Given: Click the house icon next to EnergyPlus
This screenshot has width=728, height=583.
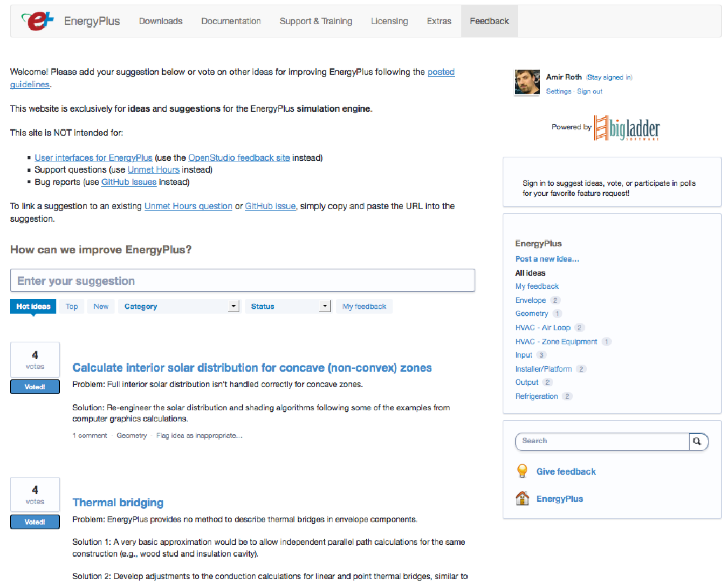Looking at the screenshot, I should 522,498.
